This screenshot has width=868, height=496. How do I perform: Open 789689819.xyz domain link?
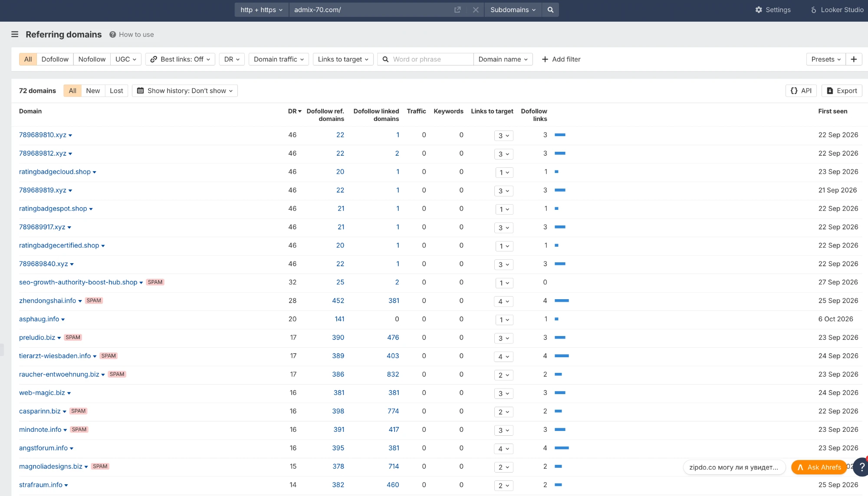coord(43,190)
